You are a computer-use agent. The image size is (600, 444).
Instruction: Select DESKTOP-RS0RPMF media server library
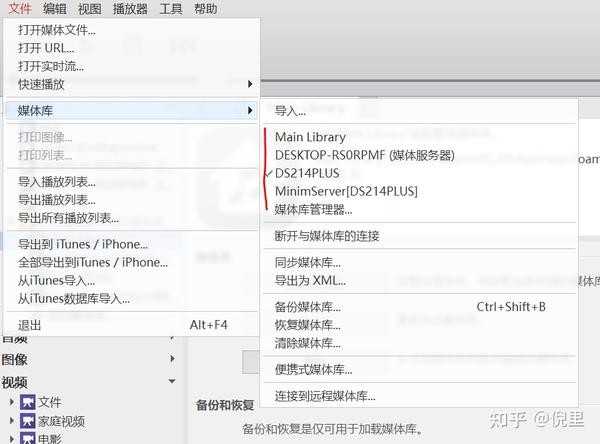pyautogui.click(x=365, y=155)
